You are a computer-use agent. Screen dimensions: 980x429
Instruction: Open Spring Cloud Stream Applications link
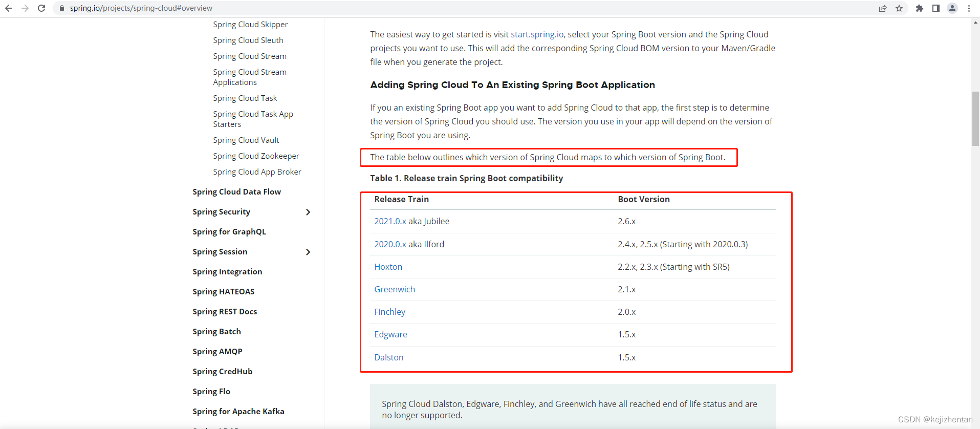click(250, 77)
